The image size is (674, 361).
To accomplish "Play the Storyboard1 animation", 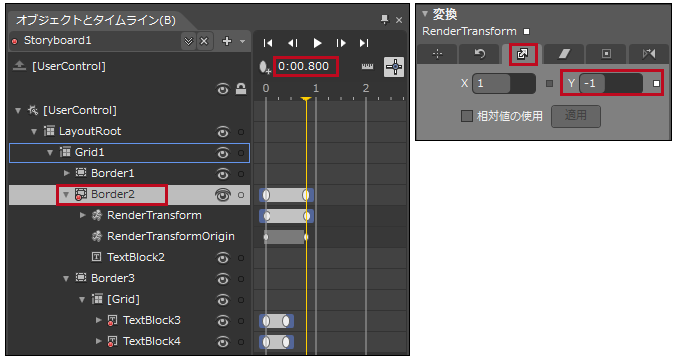I will (317, 43).
